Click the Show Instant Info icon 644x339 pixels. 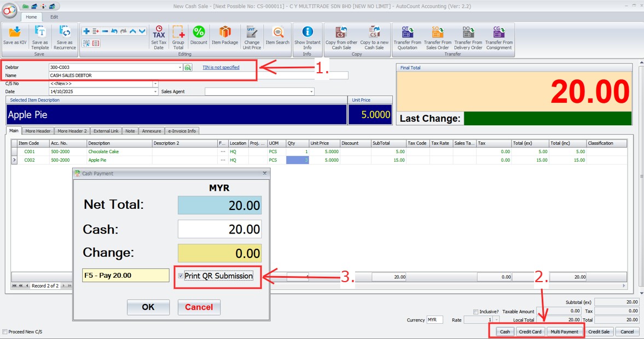(x=308, y=36)
